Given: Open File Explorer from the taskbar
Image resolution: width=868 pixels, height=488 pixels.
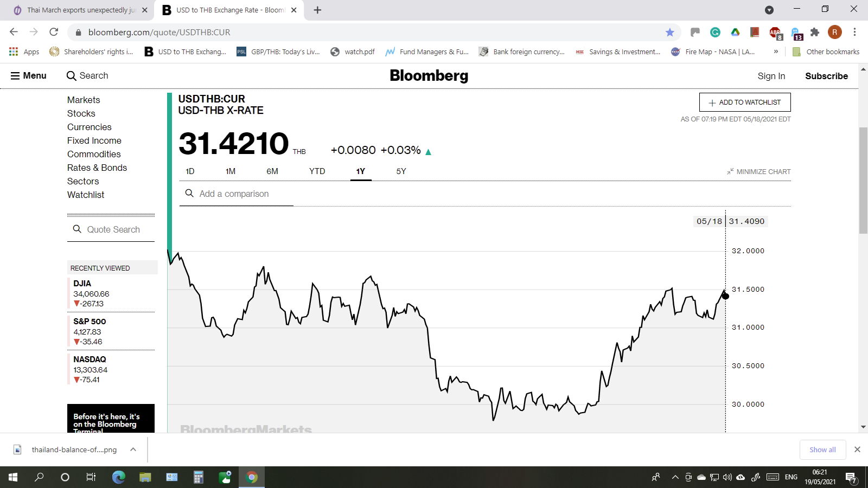Looking at the screenshot, I should 145,477.
